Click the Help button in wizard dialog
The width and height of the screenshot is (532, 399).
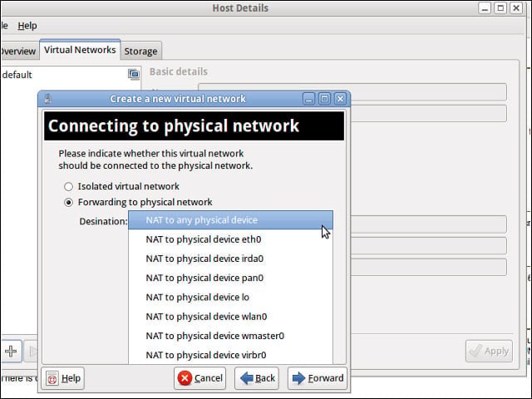click(63, 378)
